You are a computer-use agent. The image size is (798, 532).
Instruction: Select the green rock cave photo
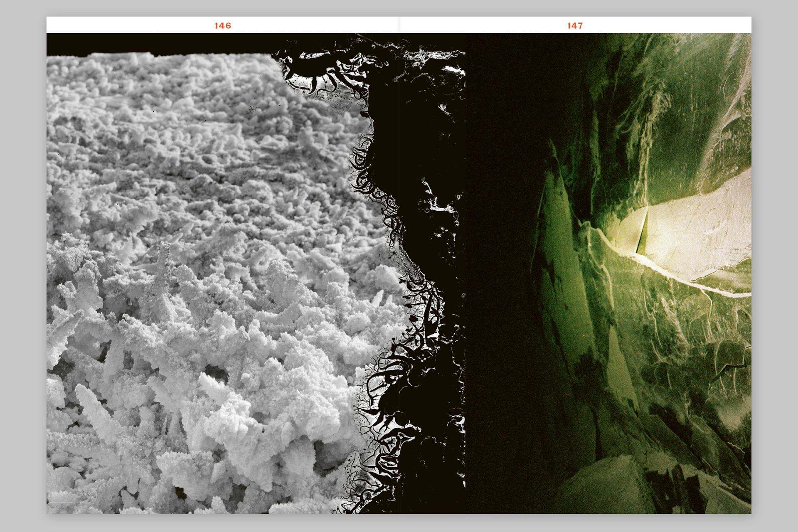(x=608, y=273)
